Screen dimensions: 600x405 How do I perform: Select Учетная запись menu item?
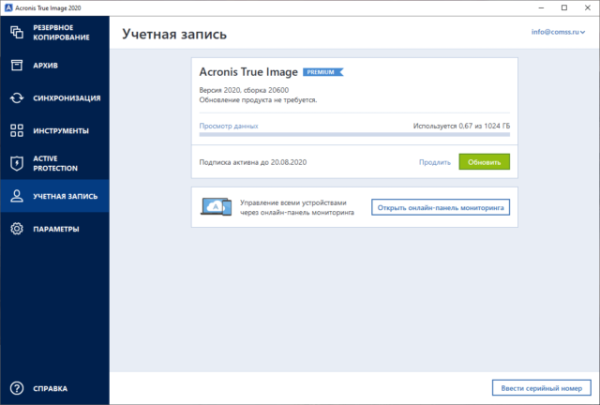(55, 196)
